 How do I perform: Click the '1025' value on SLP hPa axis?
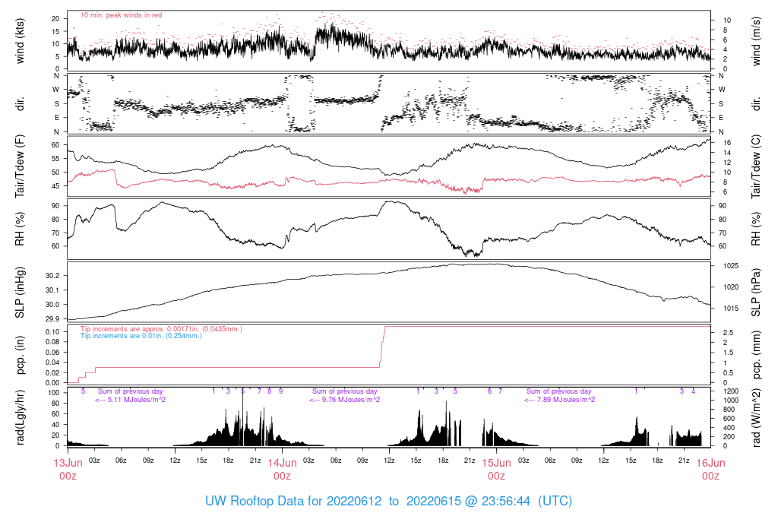click(x=730, y=266)
